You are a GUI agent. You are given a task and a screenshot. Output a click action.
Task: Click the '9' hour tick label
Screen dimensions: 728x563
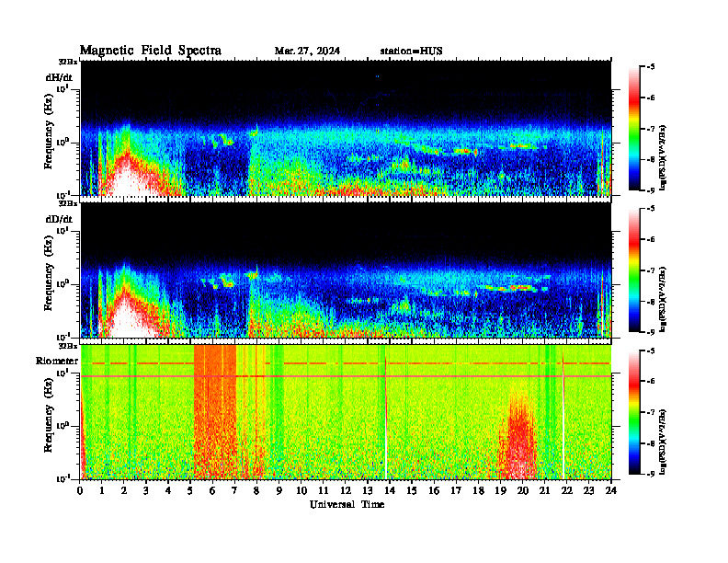pyautogui.click(x=279, y=490)
